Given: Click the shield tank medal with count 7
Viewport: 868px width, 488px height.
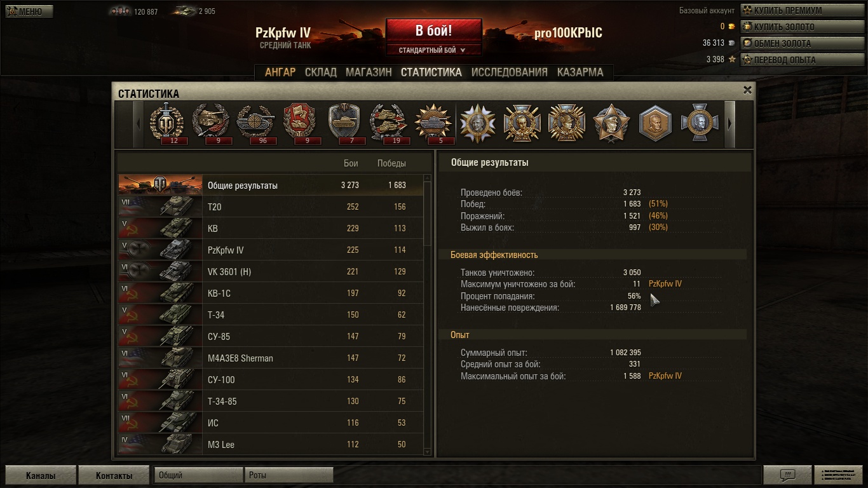Looking at the screenshot, I should pos(344,123).
